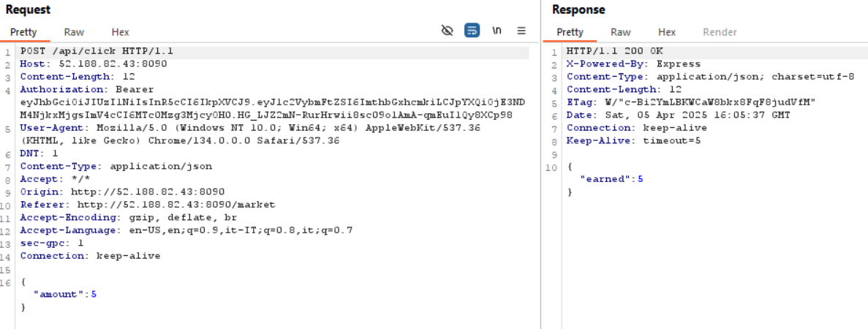Click the Request panel title

click(28, 10)
